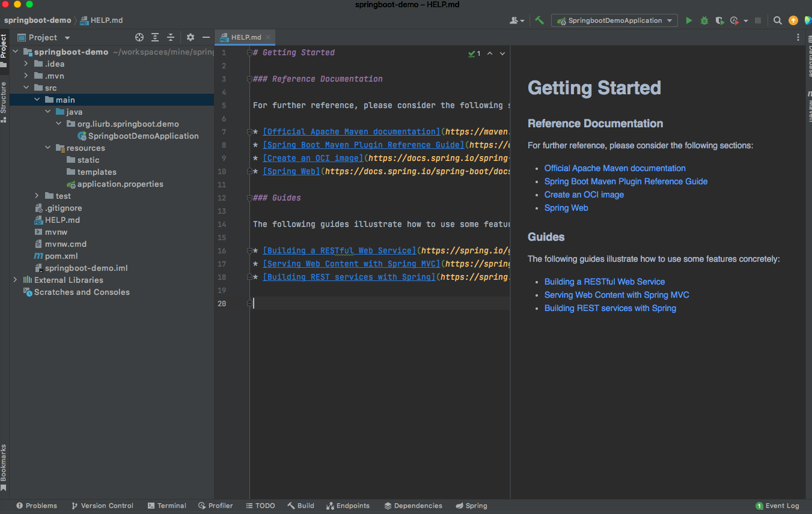Open the Build tool window
Screen dimensions: 812x514
click(301, 506)
